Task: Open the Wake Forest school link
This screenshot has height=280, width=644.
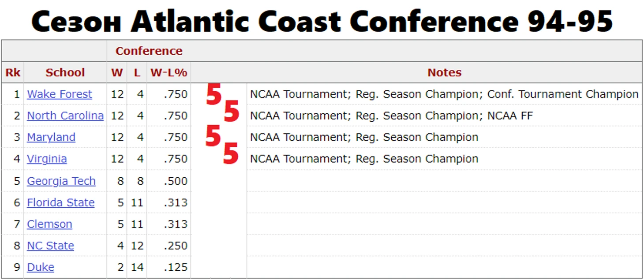Action: pyautogui.click(x=60, y=94)
